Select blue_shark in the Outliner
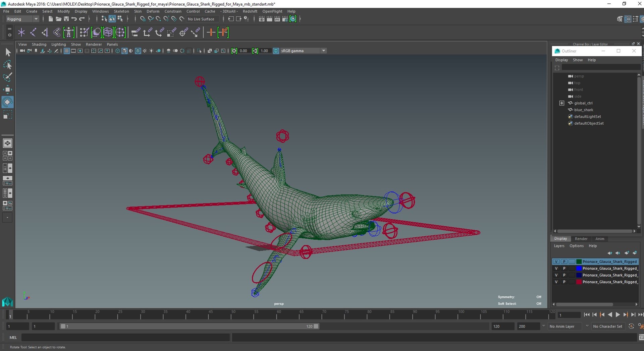Screen dimensions: 644x351 coord(583,110)
